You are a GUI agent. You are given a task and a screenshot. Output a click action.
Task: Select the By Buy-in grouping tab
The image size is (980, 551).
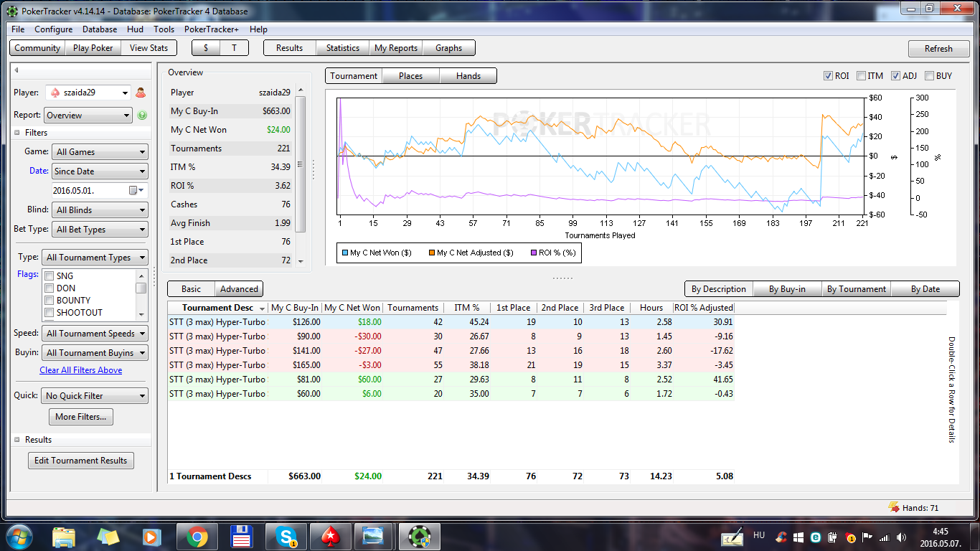click(787, 289)
